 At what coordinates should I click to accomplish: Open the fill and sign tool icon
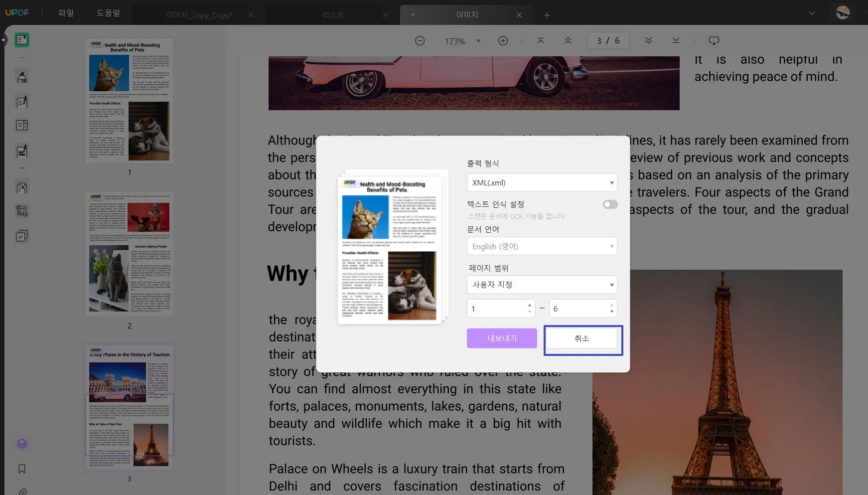point(22,151)
